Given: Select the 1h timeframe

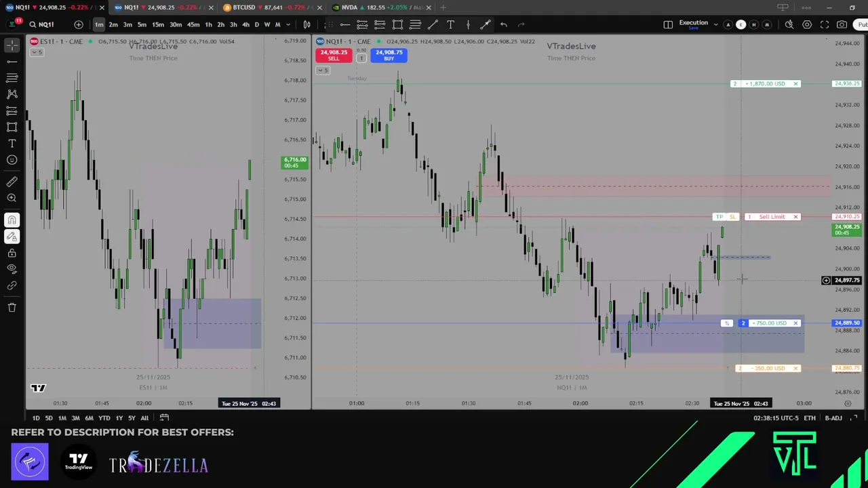Looking at the screenshot, I should [x=208, y=24].
